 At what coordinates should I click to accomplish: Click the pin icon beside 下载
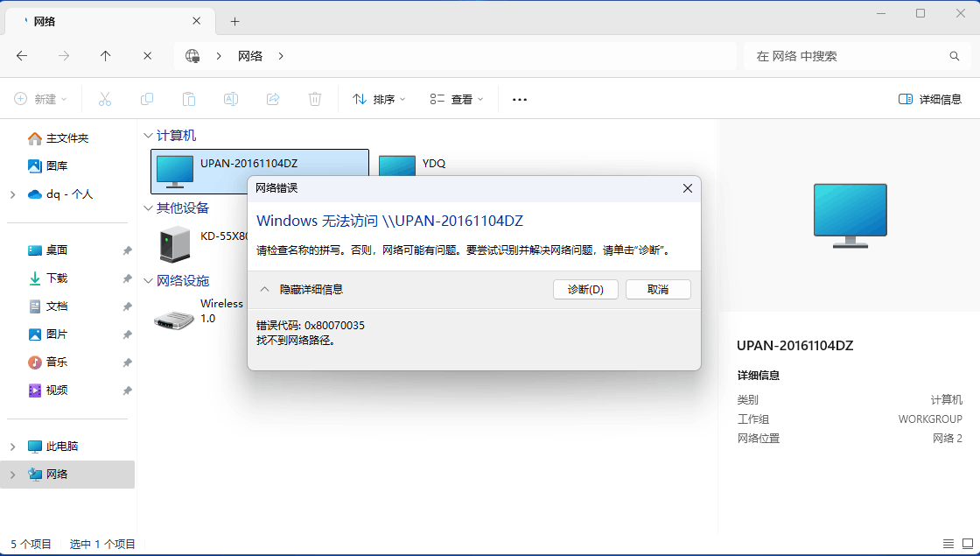[x=127, y=278]
